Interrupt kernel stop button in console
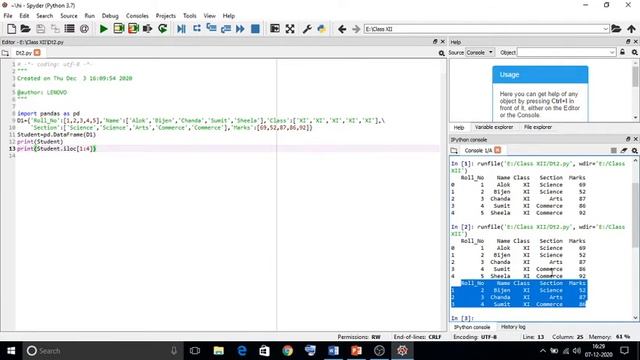 pyautogui.click(x=613, y=151)
